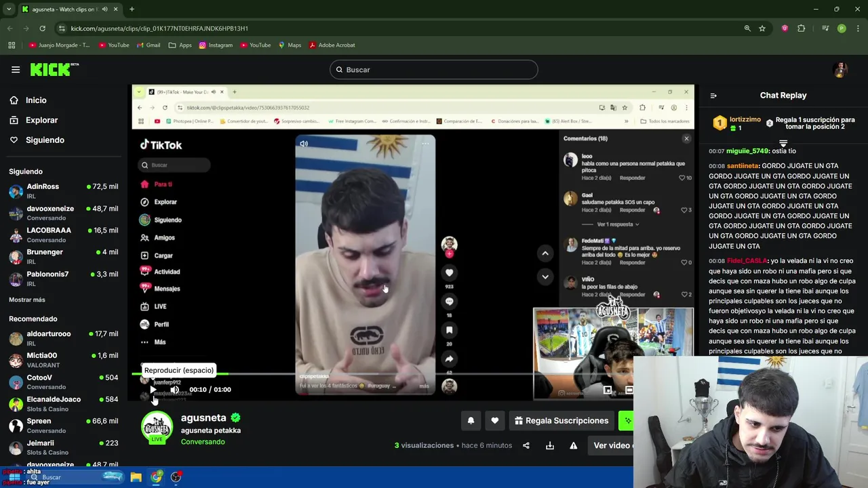
Task: Open the Chrome three-dot menu
Action: pyautogui.click(x=859, y=28)
